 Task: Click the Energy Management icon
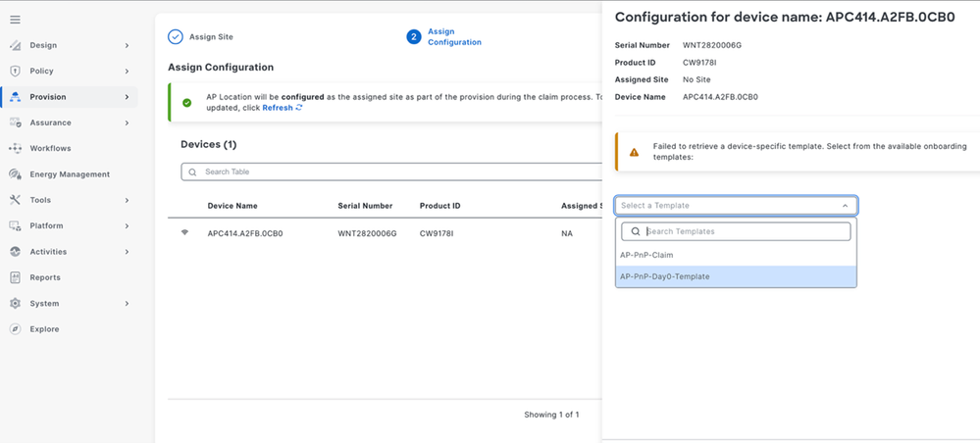click(x=16, y=174)
